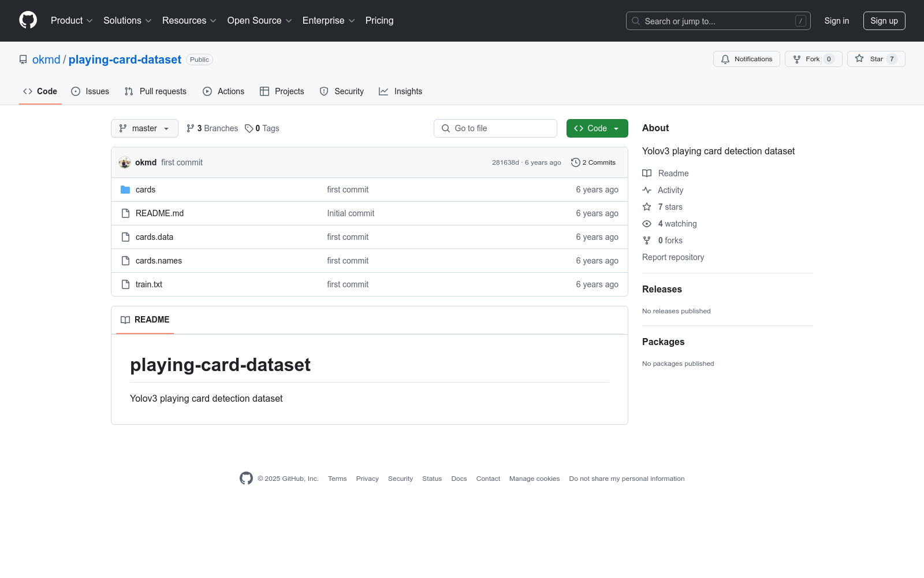Viewport: 924px width, 578px height.
Task: Click the Search or jump to field
Action: [718, 21]
